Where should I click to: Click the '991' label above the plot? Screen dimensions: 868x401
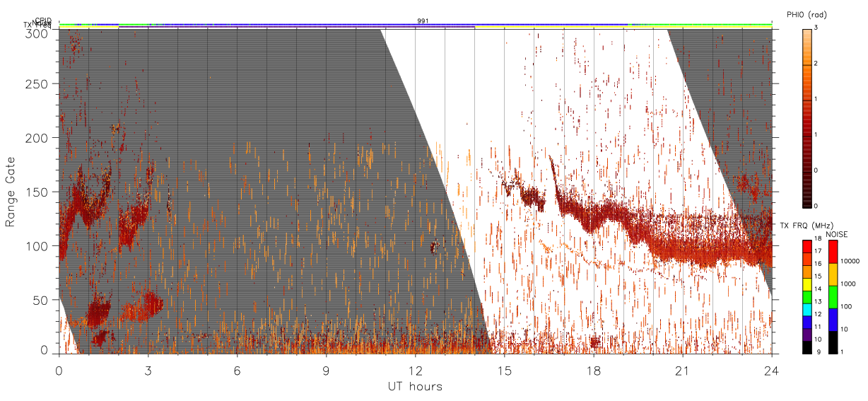[423, 21]
